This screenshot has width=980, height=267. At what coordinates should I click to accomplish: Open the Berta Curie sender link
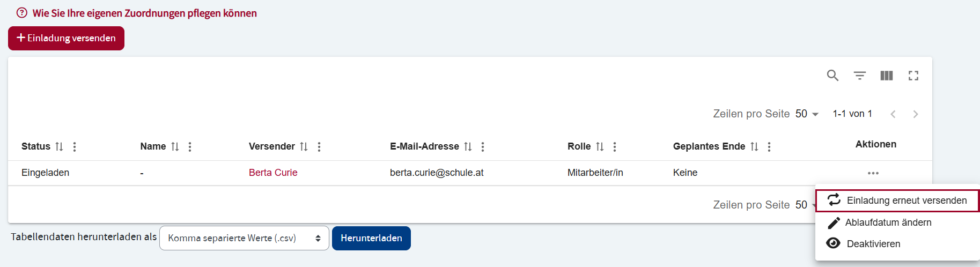(273, 173)
